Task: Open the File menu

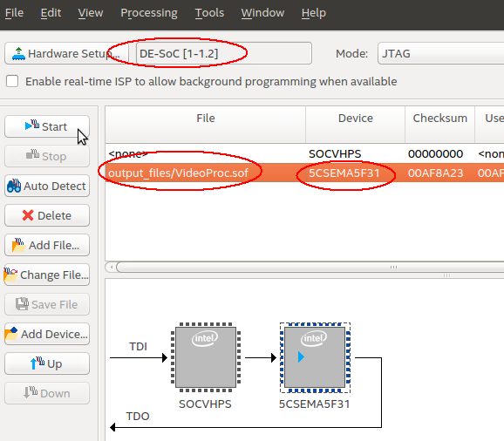Action: click(x=14, y=13)
